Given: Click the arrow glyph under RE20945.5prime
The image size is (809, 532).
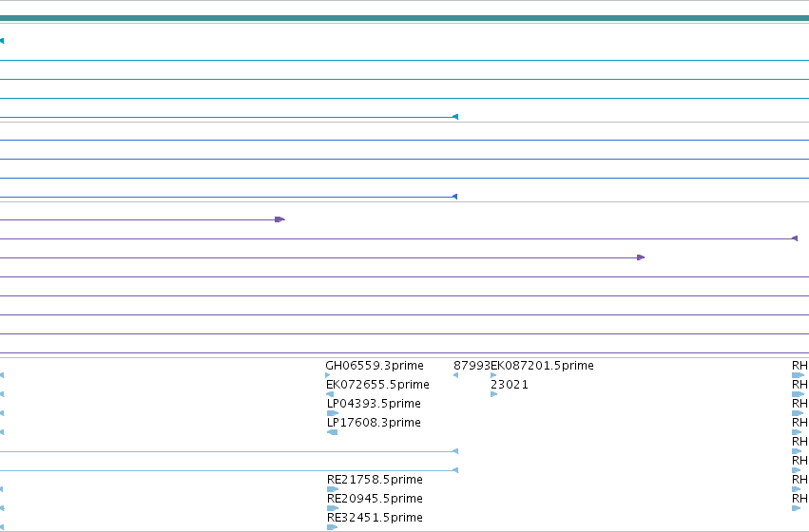Looking at the screenshot, I should [333, 508].
